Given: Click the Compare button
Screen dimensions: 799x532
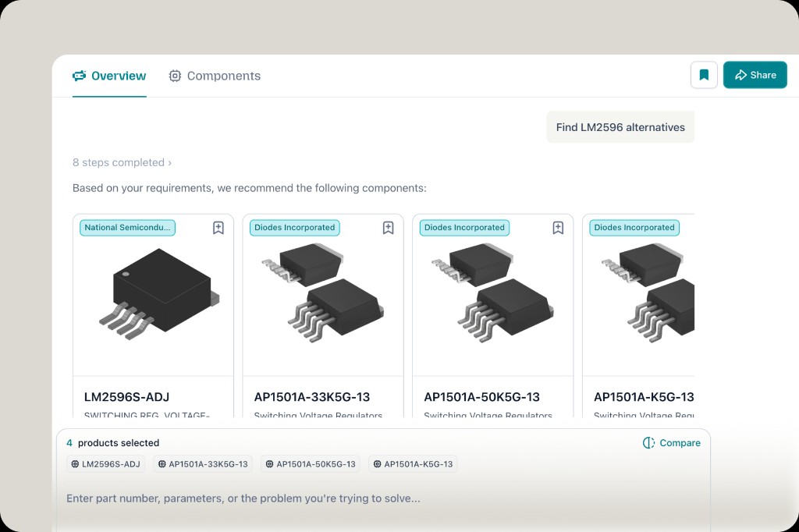Looking at the screenshot, I should (672, 443).
